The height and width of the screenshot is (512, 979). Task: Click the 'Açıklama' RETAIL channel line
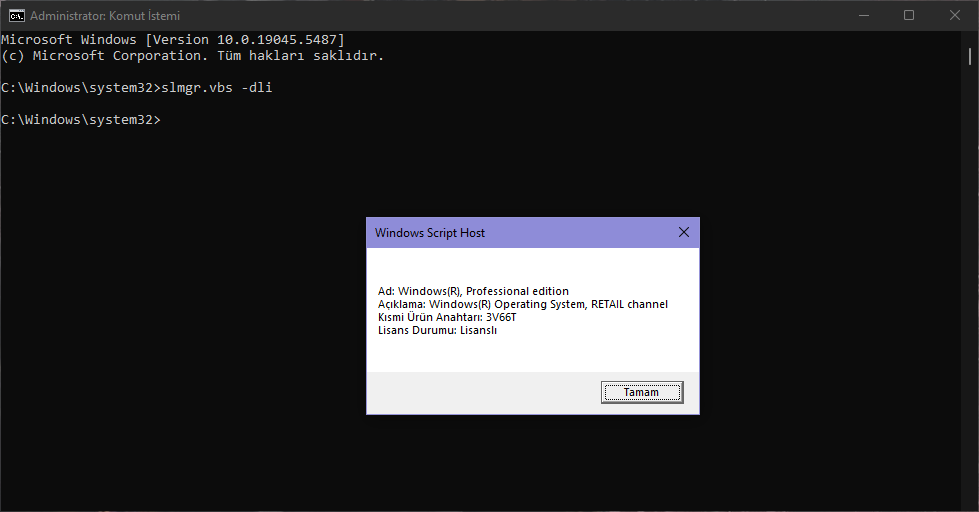[523, 304]
